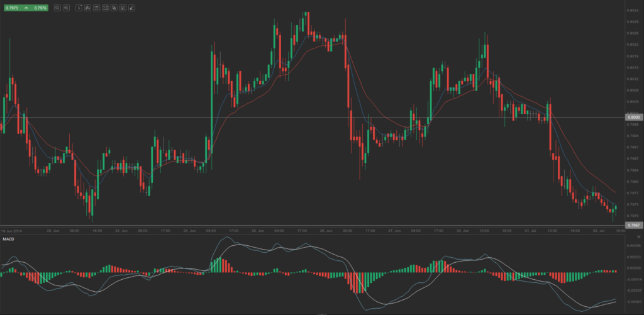Open the 1M timeframe selector
This screenshot has height=315, width=644.
click(78, 8)
